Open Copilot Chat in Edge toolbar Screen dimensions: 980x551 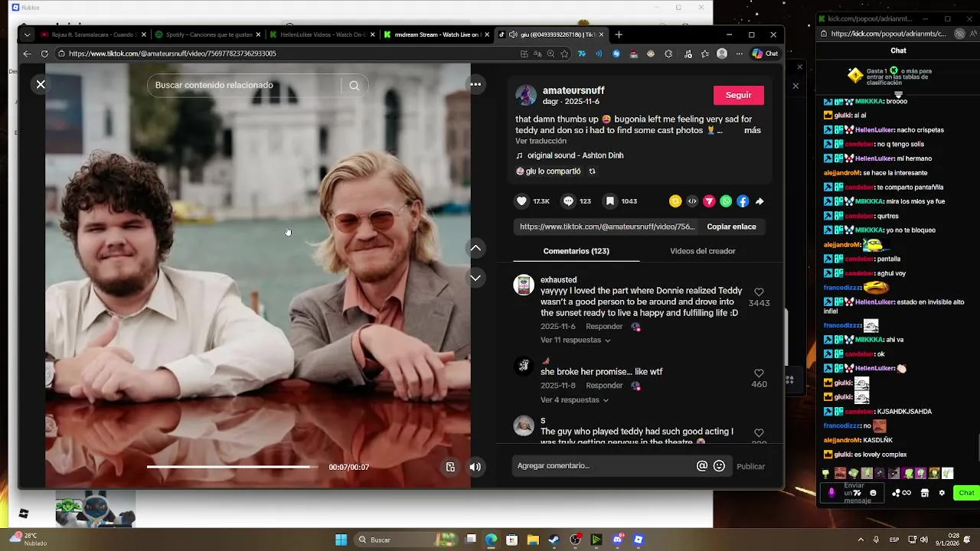point(765,54)
